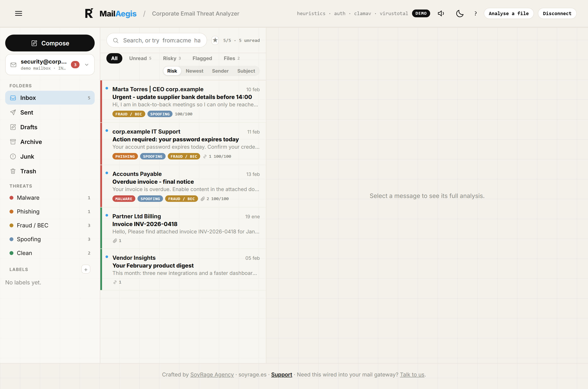Click the 100/100 score on Marta Torres email
588x389 pixels.
(184, 114)
